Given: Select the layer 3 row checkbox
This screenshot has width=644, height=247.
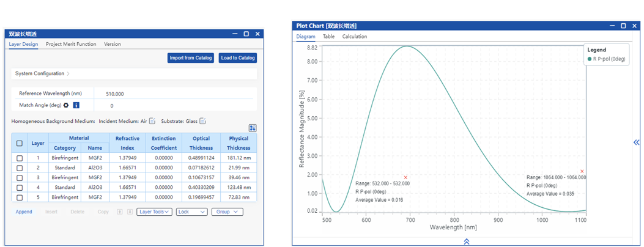Looking at the screenshot, I should [20, 178].
